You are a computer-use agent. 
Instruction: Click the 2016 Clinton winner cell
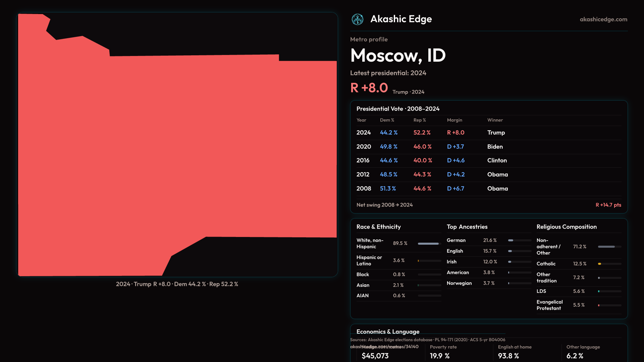497,161
